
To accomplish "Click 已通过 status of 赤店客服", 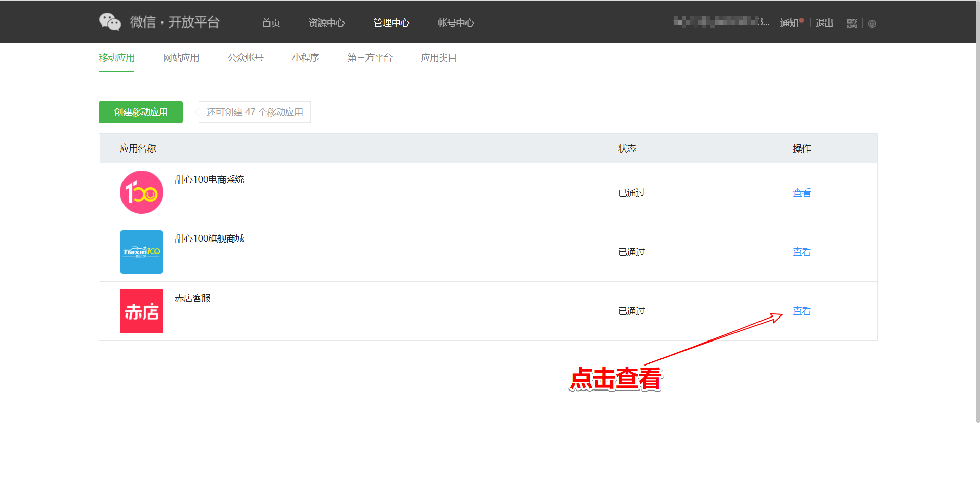I will click(631, 311).
